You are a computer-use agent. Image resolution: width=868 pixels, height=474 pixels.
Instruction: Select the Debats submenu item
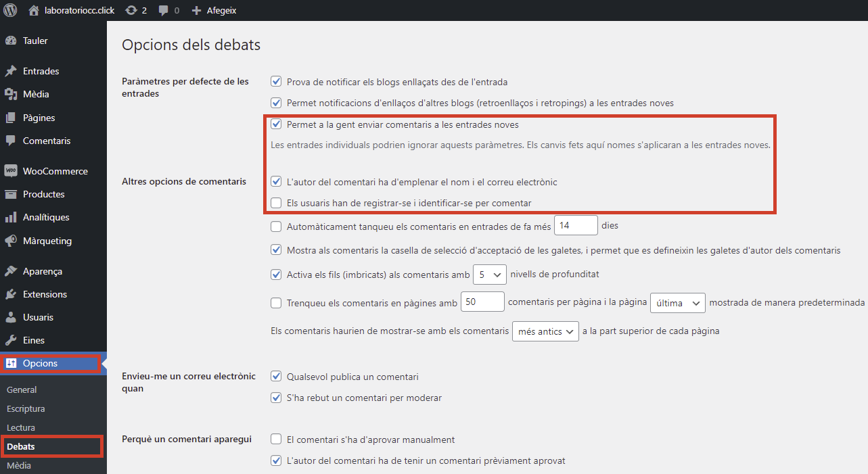[20, 446]
